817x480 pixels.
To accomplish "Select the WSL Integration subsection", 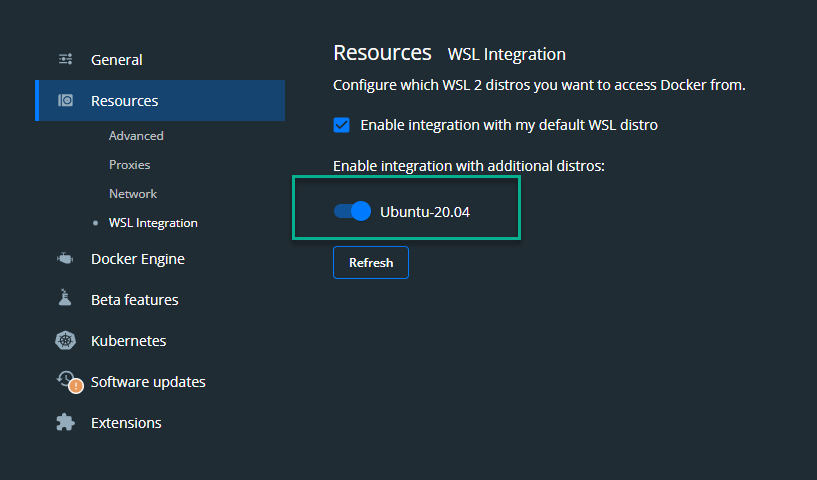I will coord(153,223).
